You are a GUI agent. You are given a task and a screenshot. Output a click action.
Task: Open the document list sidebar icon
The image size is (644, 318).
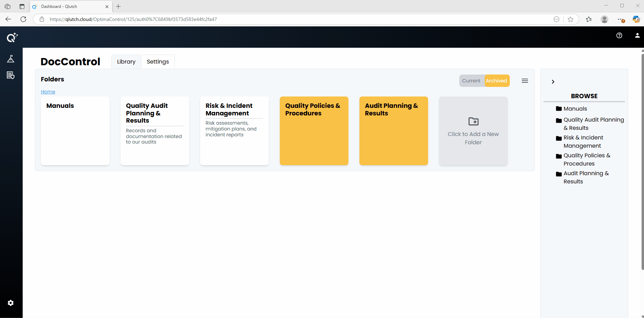(11, 75)
